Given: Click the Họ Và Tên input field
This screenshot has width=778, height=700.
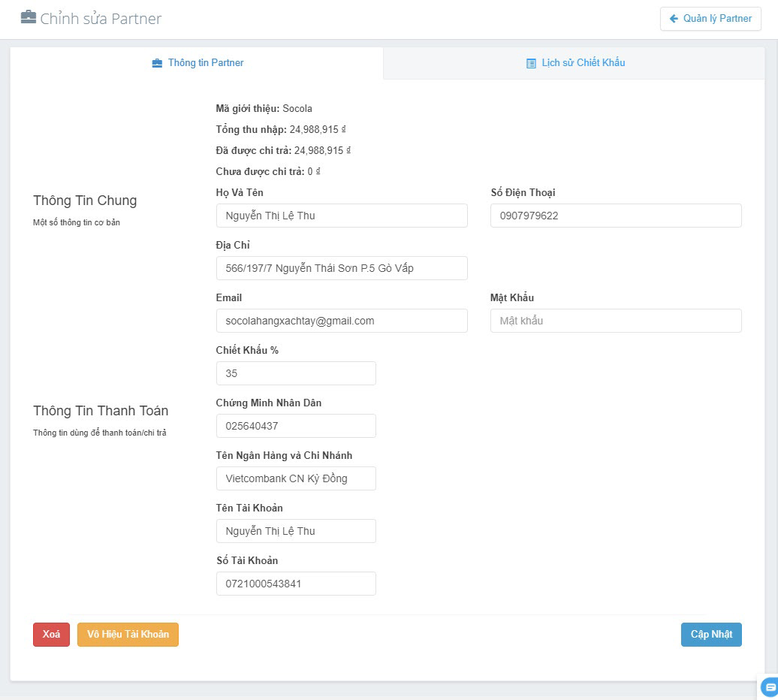Looking at the screenshot, I should [x=342, y=216].
